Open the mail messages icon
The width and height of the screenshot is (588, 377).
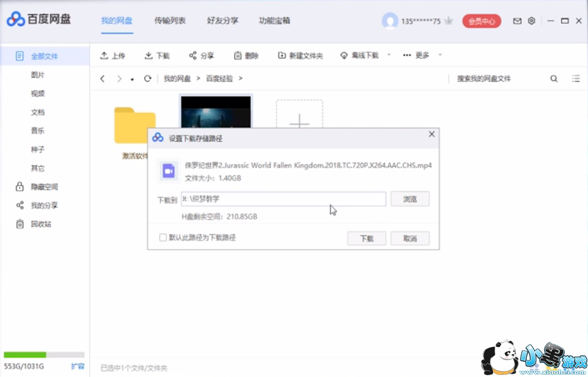517,21
